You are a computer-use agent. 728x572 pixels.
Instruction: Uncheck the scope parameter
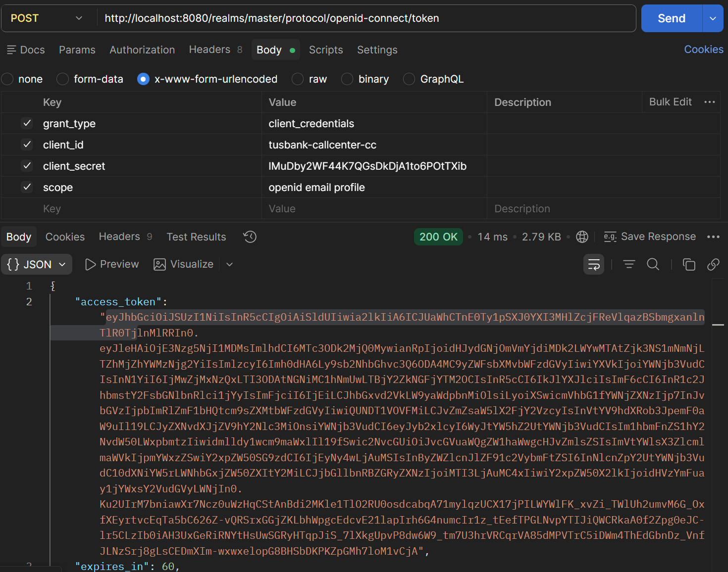pos(27,187)
